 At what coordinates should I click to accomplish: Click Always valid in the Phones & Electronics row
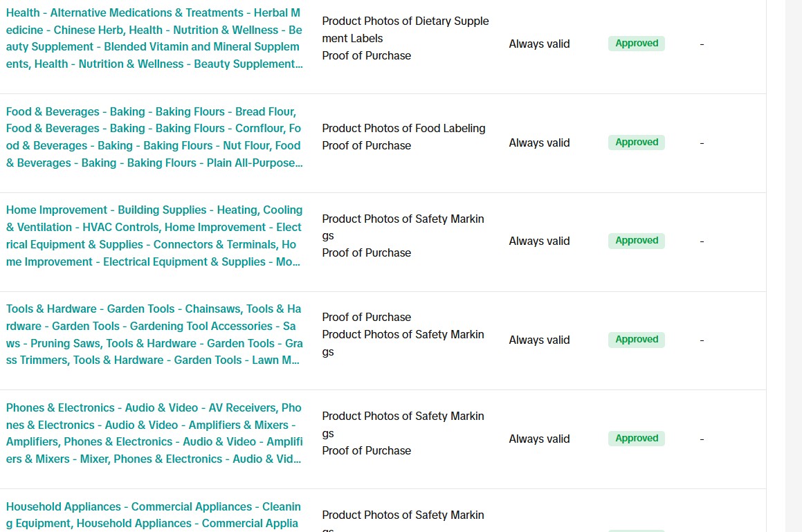pos(539,439)
